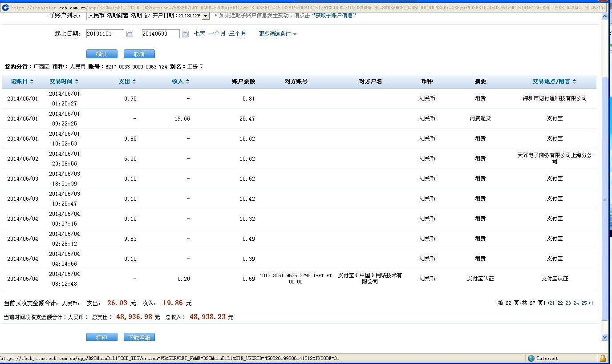Viewport: 612px width, 364px height.
Task: Sort by 收入 column arrows
Action: (x=187, y=81)
